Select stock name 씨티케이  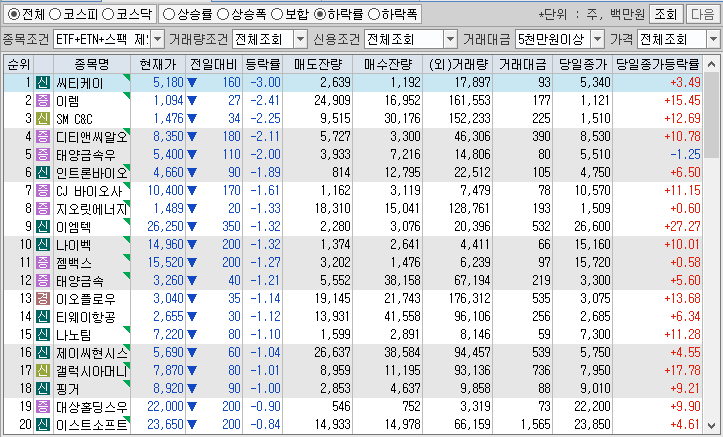[79, 83]
